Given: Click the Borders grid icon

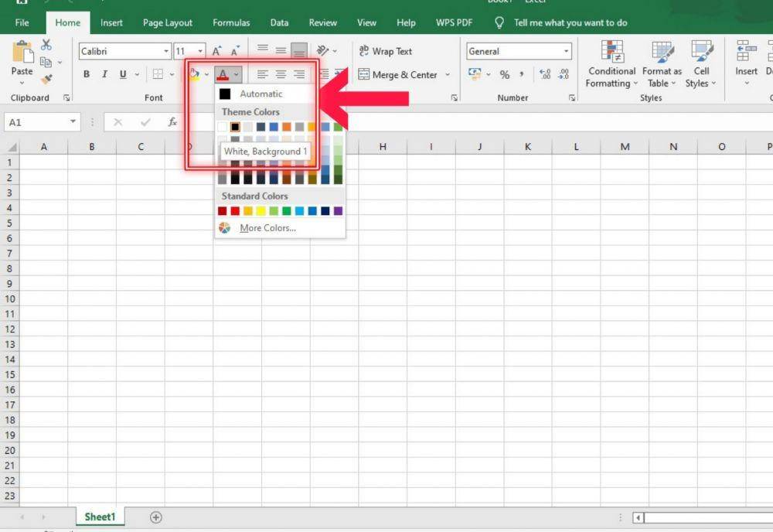Looking at the screenshot, I should (158, 74).
